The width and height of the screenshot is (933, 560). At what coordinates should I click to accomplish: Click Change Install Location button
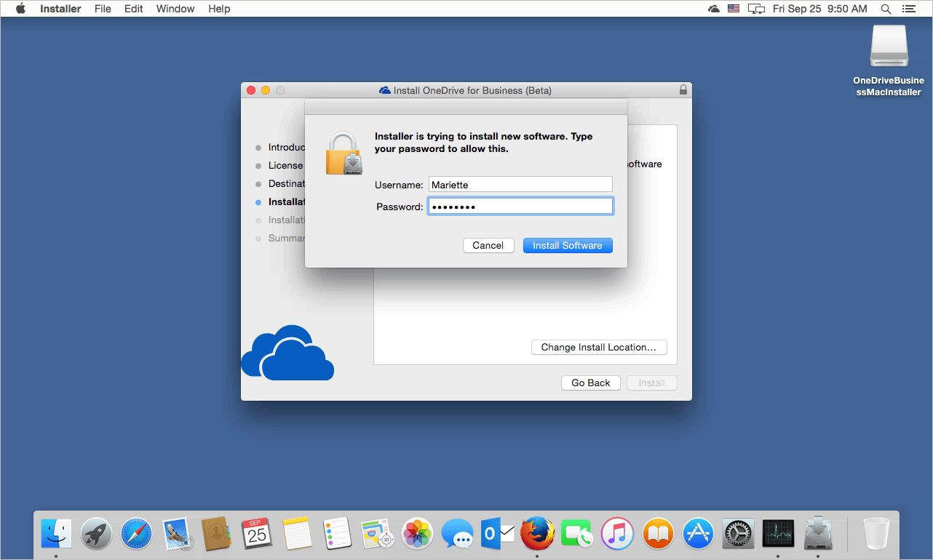pos(599,348)
